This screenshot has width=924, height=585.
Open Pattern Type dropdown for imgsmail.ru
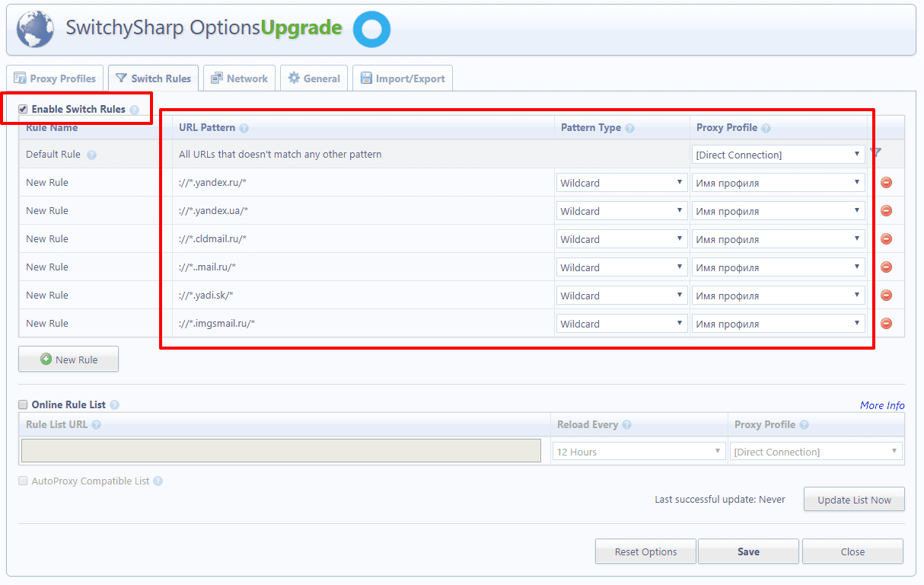point(622,324)
